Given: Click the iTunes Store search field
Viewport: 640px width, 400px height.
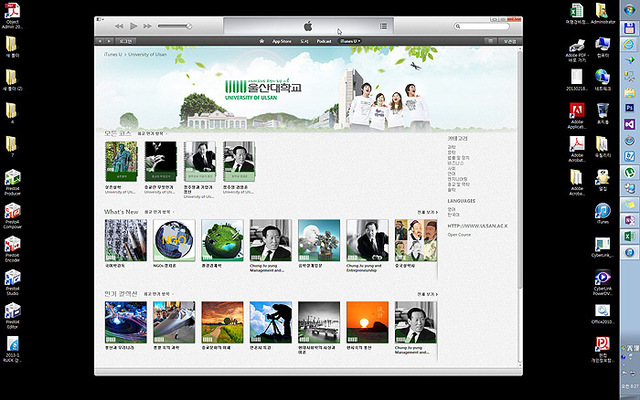Looking at the screenshot, I should 482,26.
